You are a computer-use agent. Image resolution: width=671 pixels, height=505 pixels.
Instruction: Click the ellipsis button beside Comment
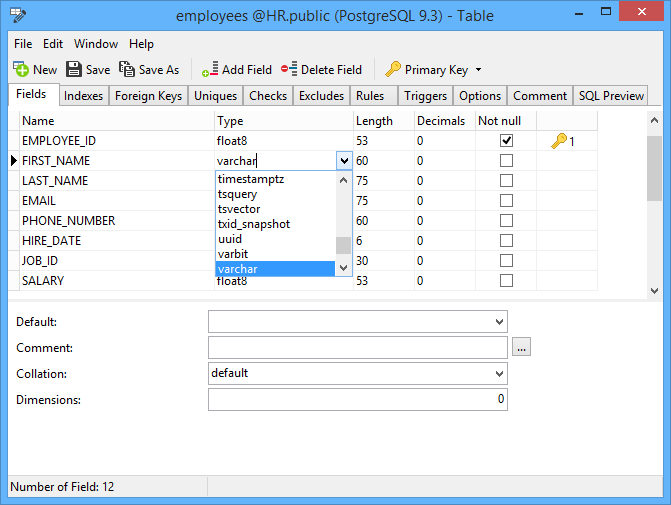521,347
